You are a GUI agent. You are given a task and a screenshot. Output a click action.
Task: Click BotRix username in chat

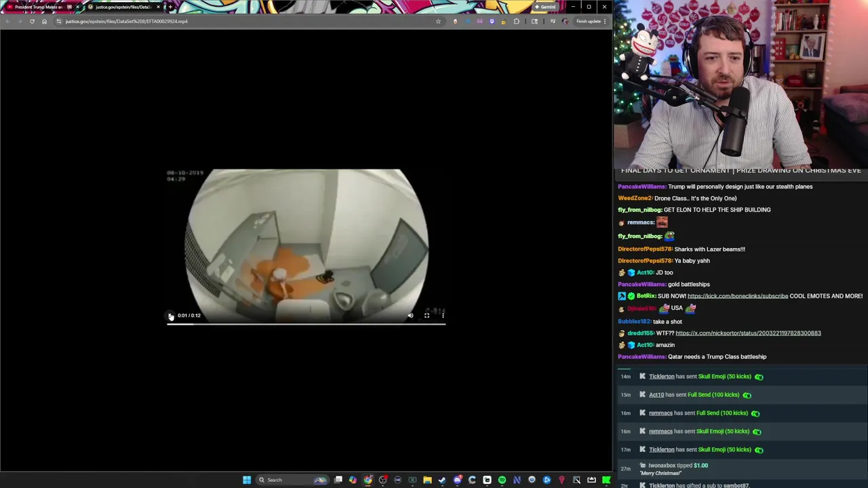pos(646,296)
